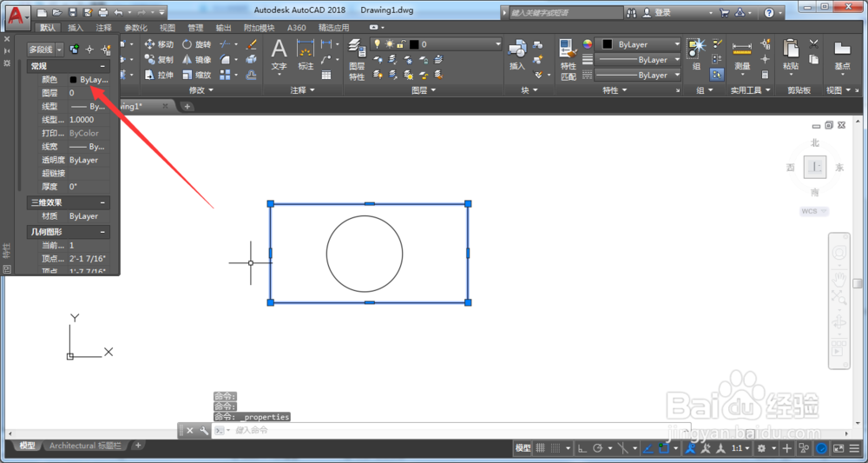Switch to the Insert (插入) ribbon tab

point(76,28)
